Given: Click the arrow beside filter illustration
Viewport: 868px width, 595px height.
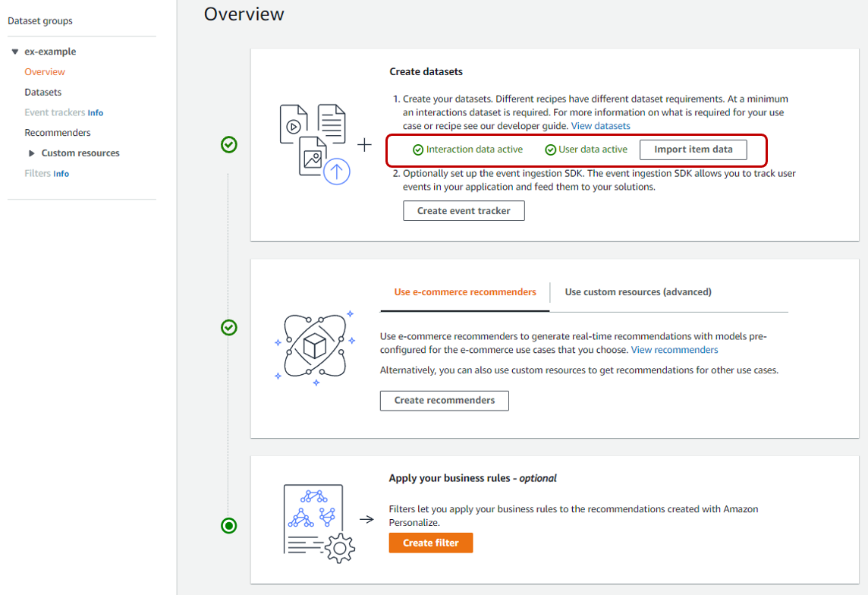Looking at the screenshot, I should pos(366,520).
